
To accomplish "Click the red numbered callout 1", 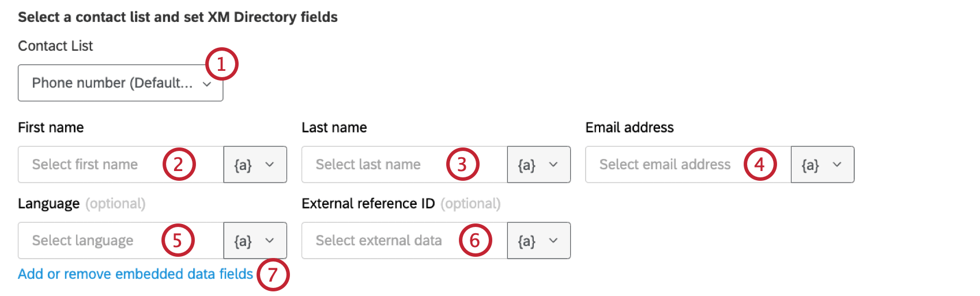I will click(221, 64).
